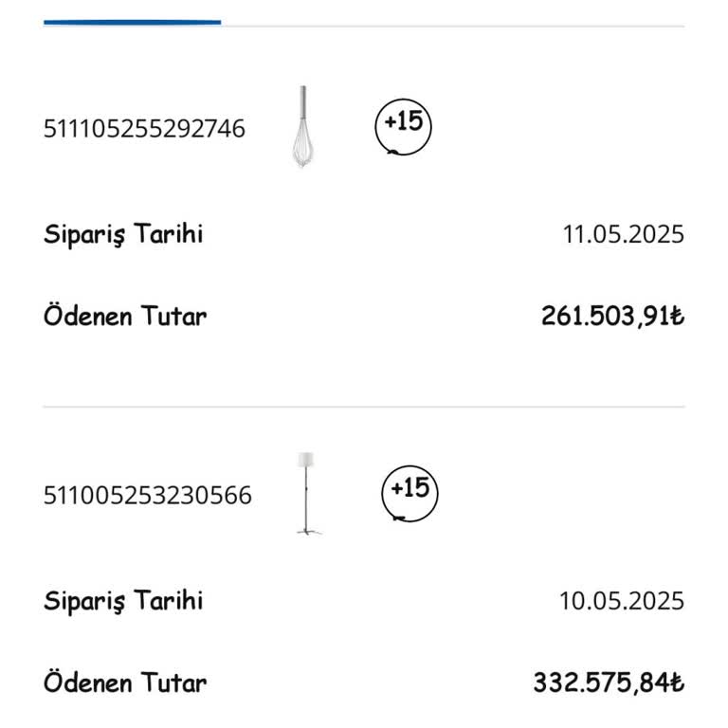Click Ödenen Tutar label above the divider
Image resolution: width=728 pixels, height=728 pixels.
coord(124,316)
